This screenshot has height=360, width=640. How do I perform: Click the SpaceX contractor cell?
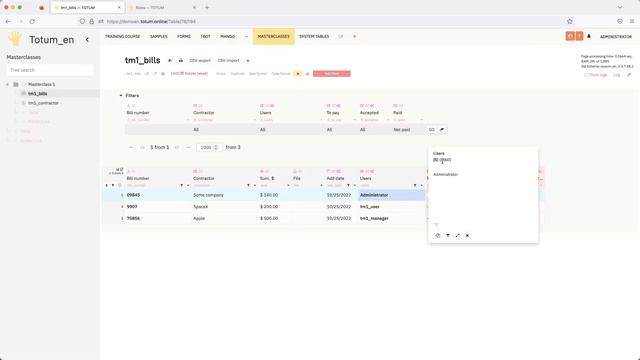[x=224, y=207]
